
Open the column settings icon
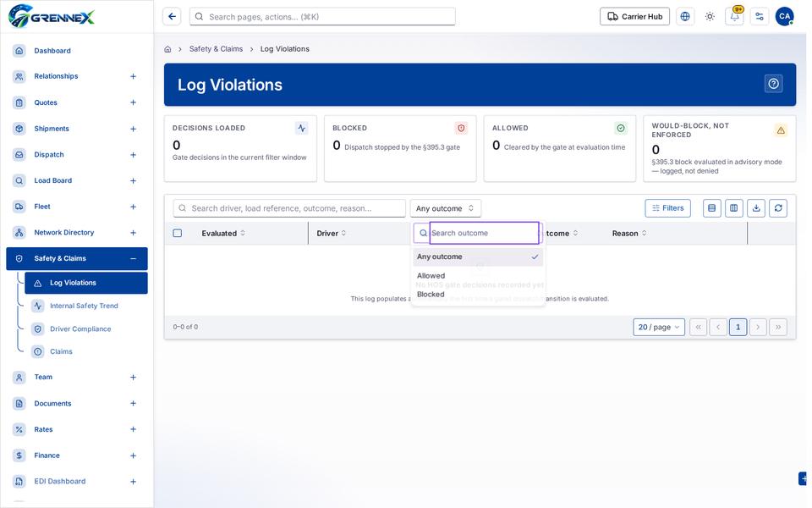click(734, 208)
